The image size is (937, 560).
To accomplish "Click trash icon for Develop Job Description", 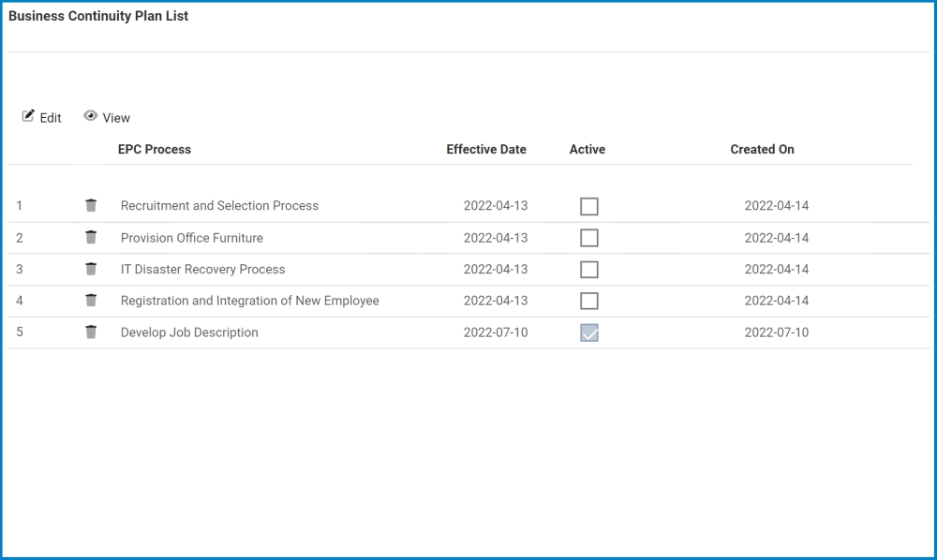I will 91,332.
